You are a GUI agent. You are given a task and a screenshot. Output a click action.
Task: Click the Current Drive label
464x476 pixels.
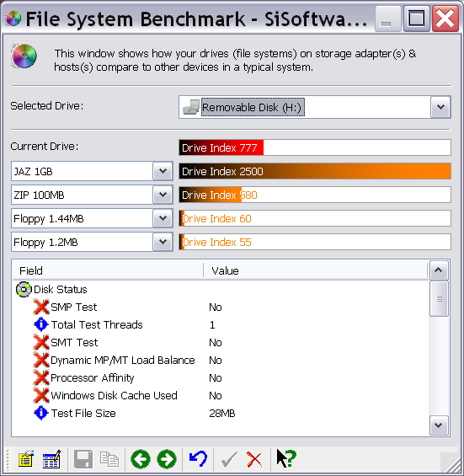45,147
